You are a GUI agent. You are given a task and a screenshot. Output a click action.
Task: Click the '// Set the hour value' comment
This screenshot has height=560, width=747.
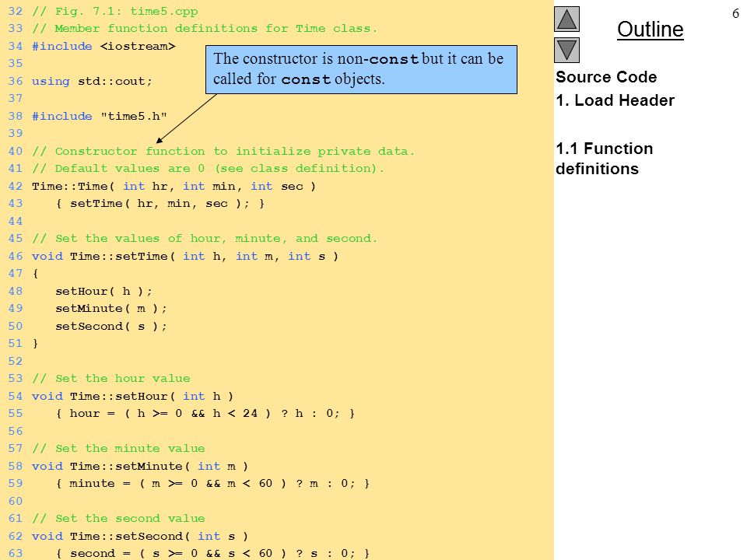click(111, 379)
